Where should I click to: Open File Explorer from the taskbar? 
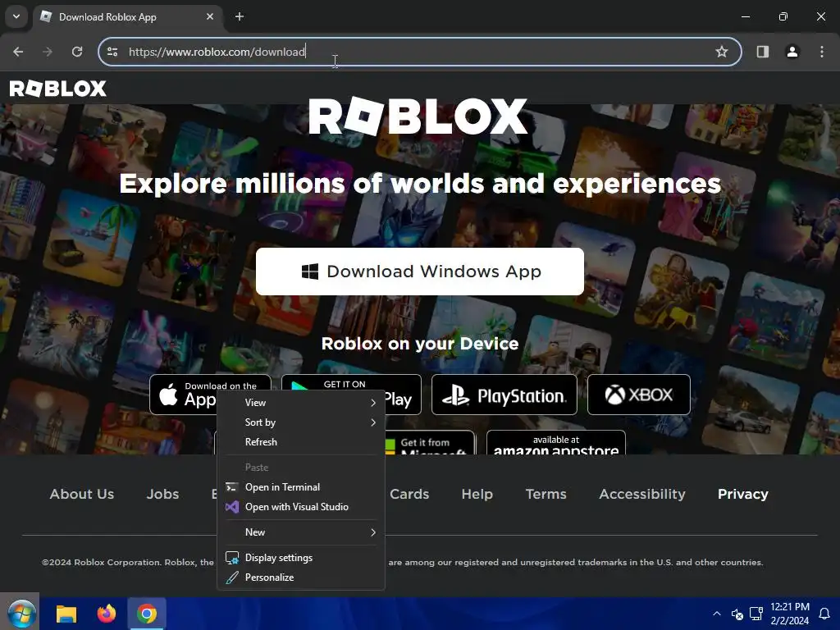[66, 614]
